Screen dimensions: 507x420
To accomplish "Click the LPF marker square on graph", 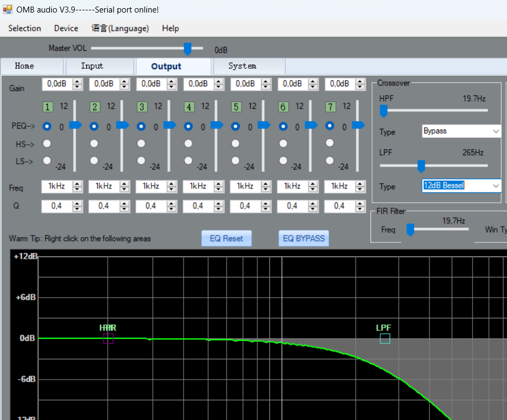I will [385, 339].
